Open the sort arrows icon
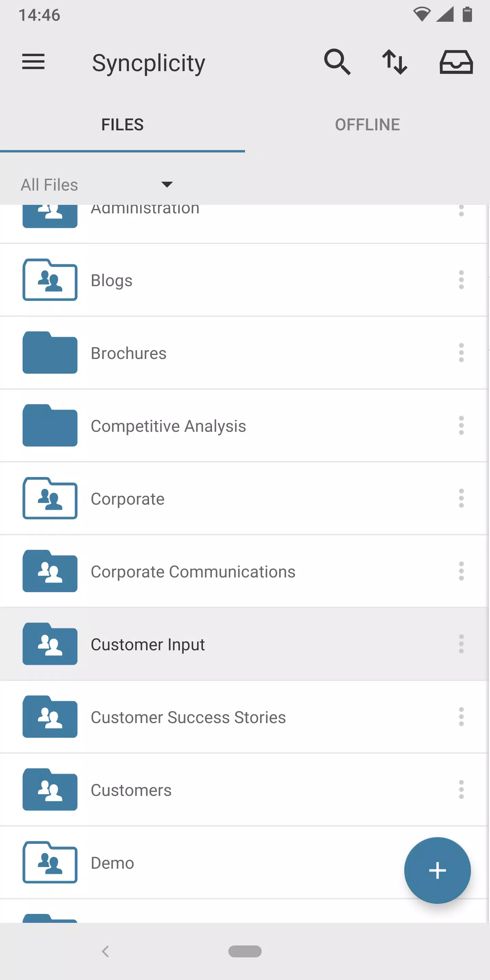The height and width of the screenshot is (980, 490). point(395,62)
